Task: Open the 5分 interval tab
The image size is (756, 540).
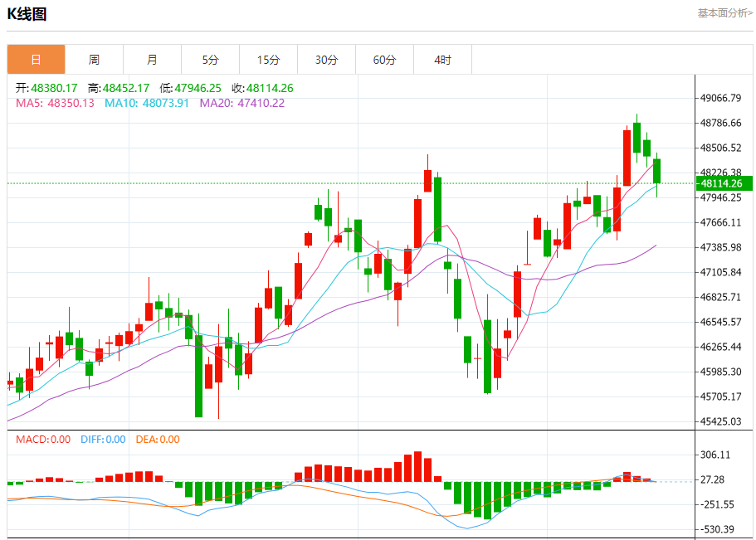Action: pyautogui.click(x=210, y=60)
